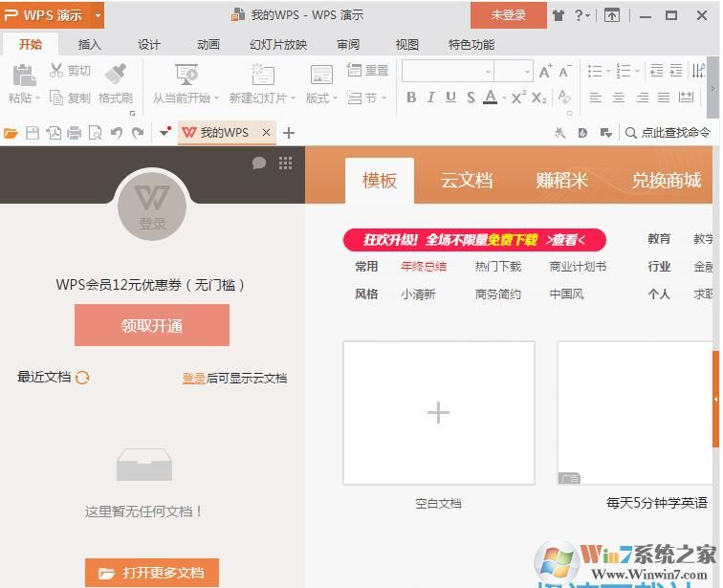Image resolution: width=723 pixels, height=588 pixels.
Task: Select the Format Painter brush
Action: point(116,73)
